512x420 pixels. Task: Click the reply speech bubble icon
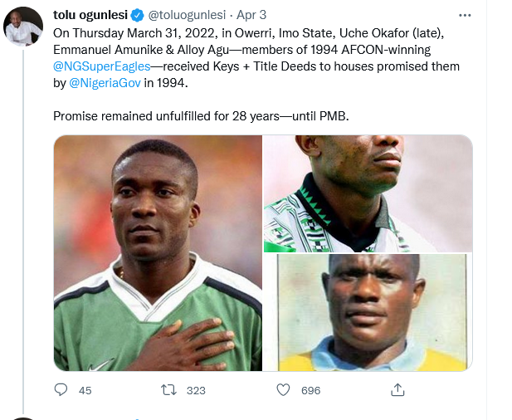coord(61,389)
